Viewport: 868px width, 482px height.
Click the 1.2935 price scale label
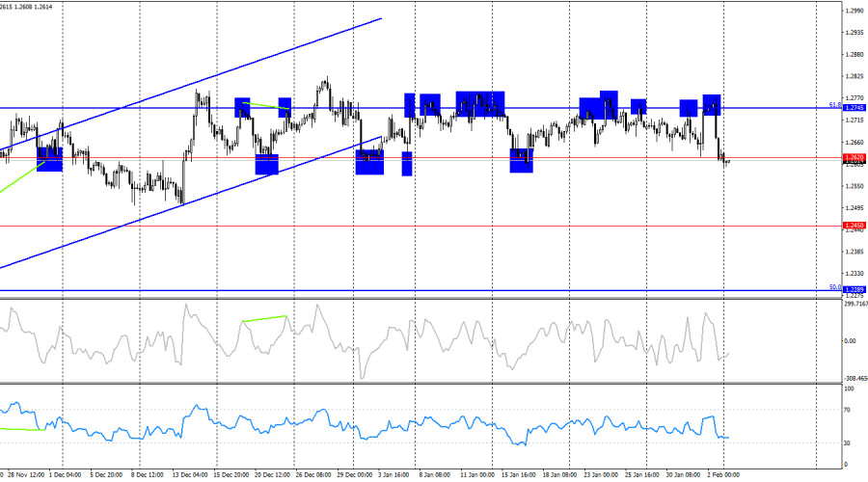tap(854, 33)
